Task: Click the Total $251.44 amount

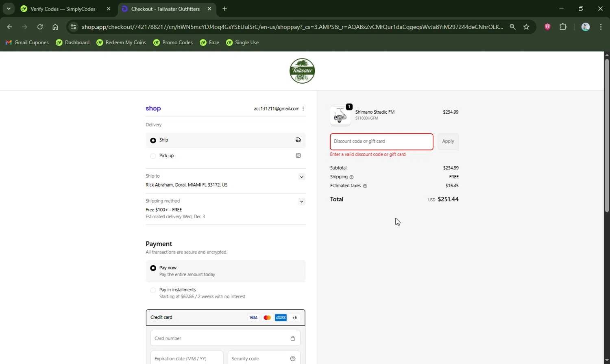Action: point(448,199)
